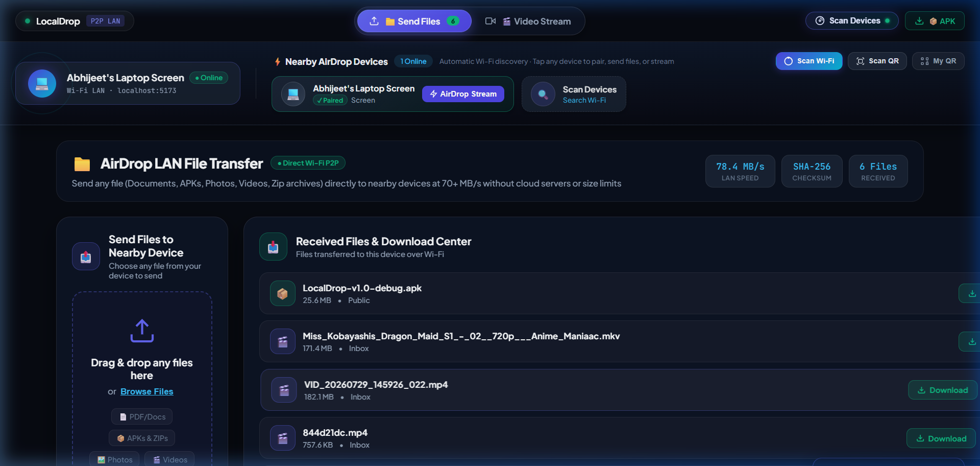The image size is (980, 466).
Task: Open the Browse Files link
Action: [x=146, y=391]
